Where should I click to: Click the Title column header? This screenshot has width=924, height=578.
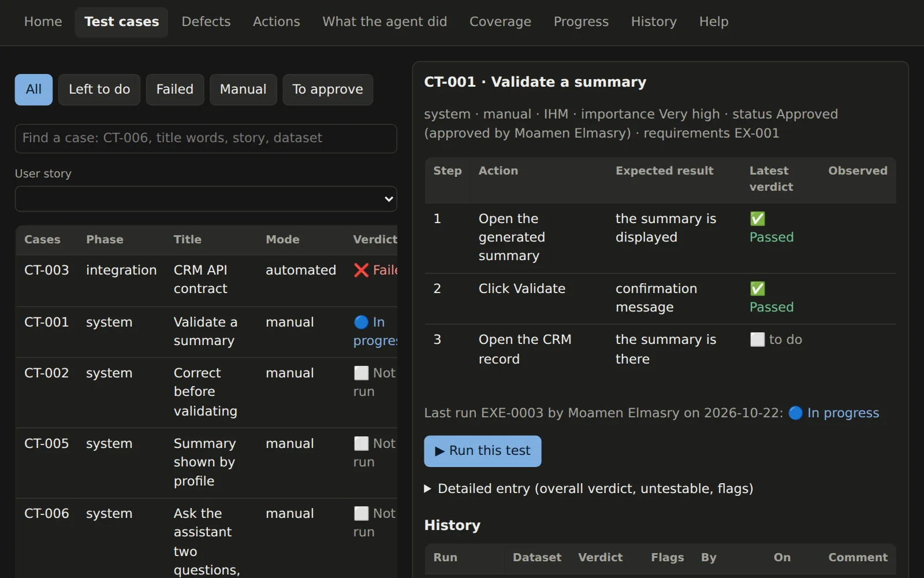coord(188,239)
